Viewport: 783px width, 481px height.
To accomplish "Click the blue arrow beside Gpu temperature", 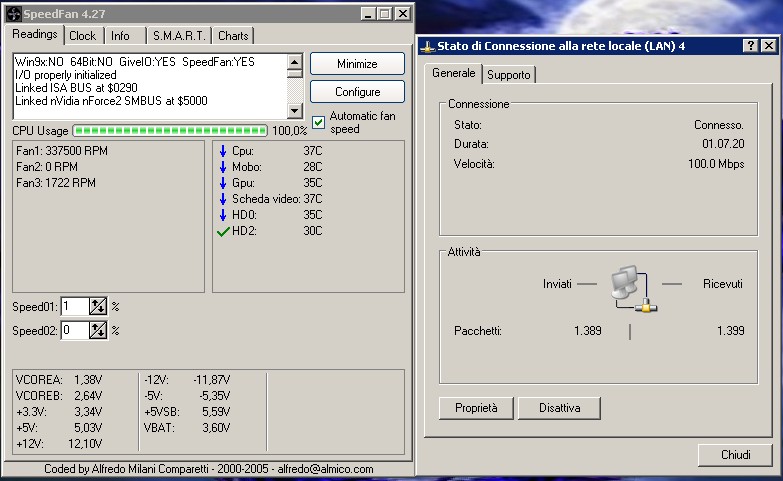I will [222, 183].
